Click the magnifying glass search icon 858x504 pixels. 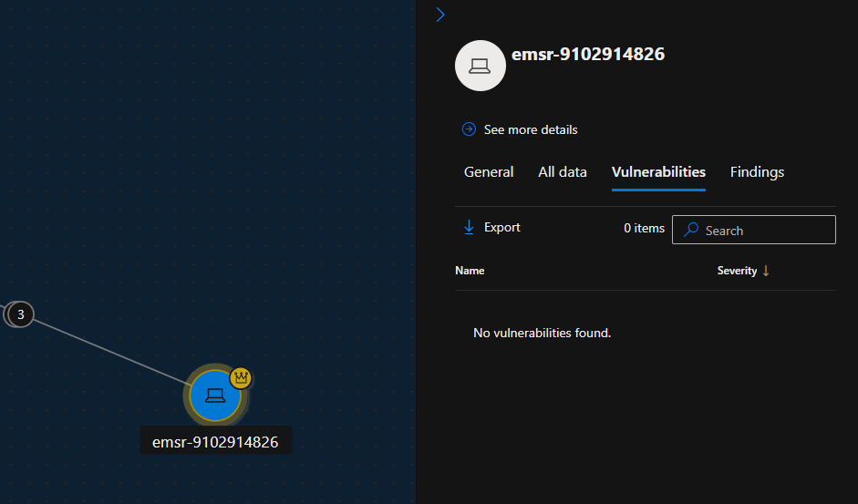[x=692, y=231]
